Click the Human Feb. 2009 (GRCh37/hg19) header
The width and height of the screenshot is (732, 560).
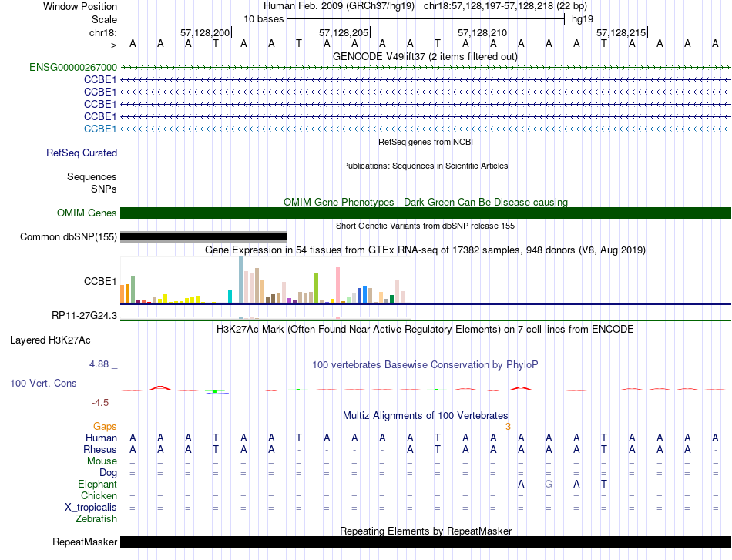pos(339,6)
